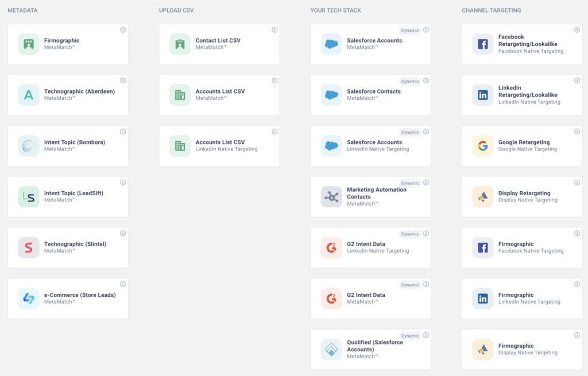The height and width of the screenshot is (376, 588).
Task: Click the METADATA column heading
Action: pyautogui.click(x=22, y=10)
